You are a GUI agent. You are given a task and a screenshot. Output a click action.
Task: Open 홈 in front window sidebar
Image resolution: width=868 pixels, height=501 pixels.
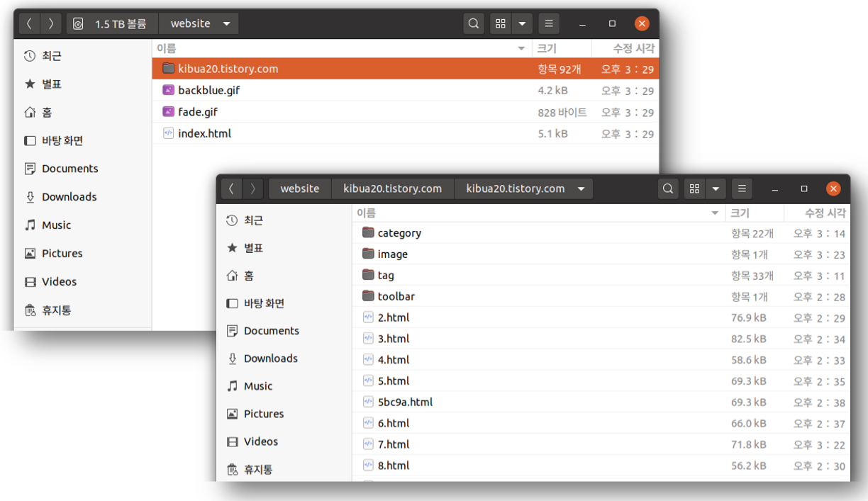[284, 276]
